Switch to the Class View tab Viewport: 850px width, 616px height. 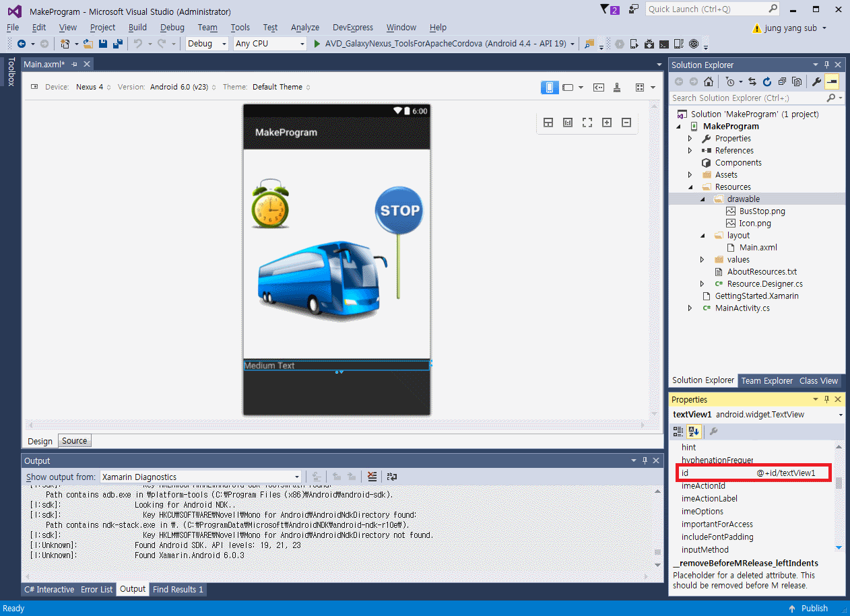coord(818,380)
